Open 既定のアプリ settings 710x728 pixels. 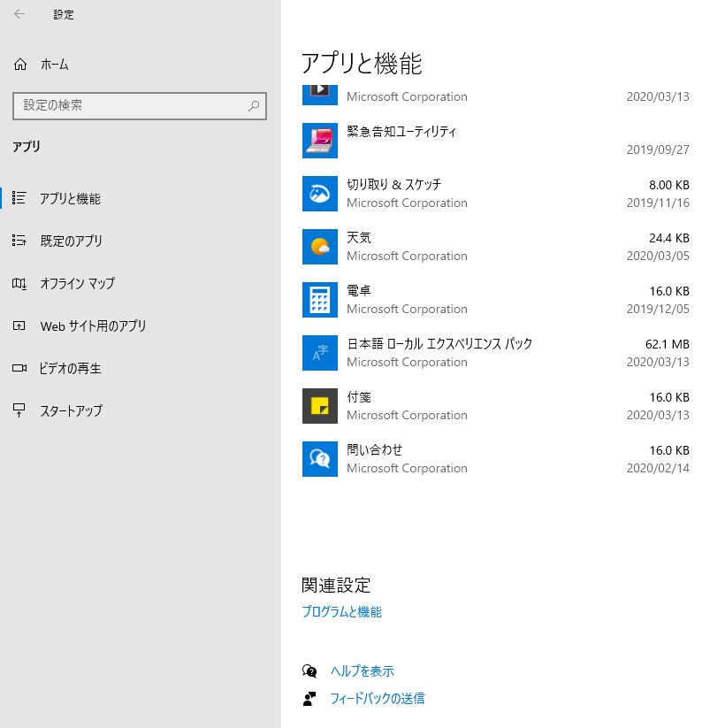click(x=71, y=241)
